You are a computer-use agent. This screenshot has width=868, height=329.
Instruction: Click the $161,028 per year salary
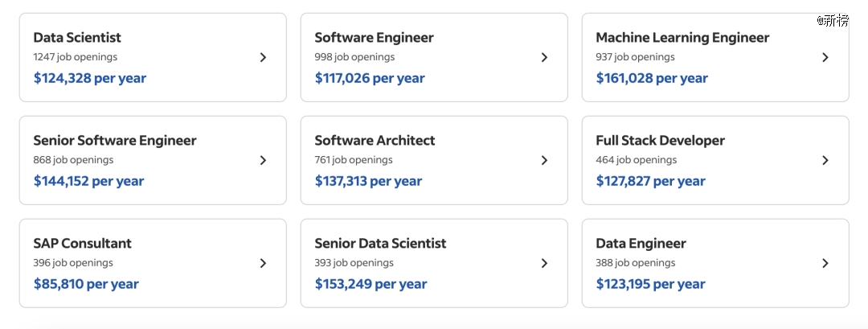[x=652, y=78]
